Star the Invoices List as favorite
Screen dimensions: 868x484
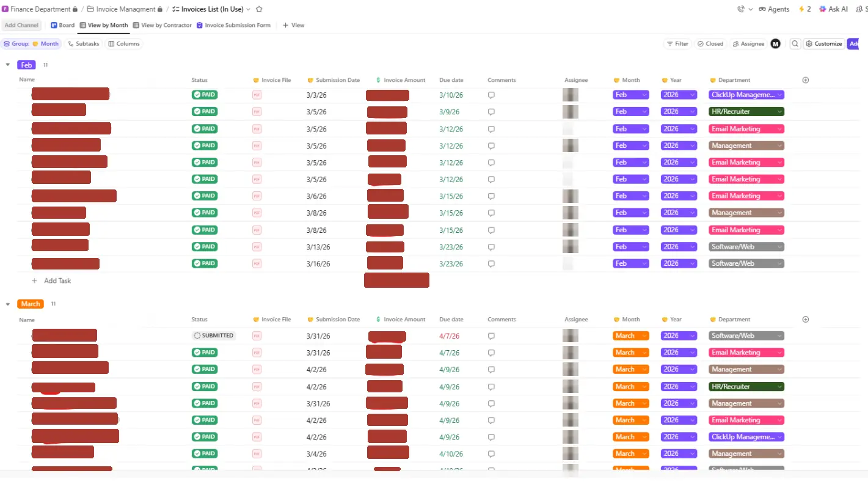tap(259, 9)
